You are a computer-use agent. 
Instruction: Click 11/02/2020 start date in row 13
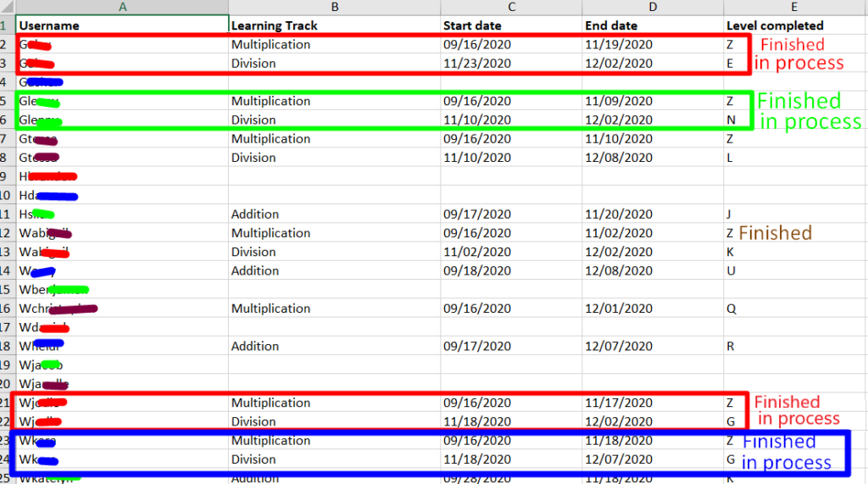(511, 252)
